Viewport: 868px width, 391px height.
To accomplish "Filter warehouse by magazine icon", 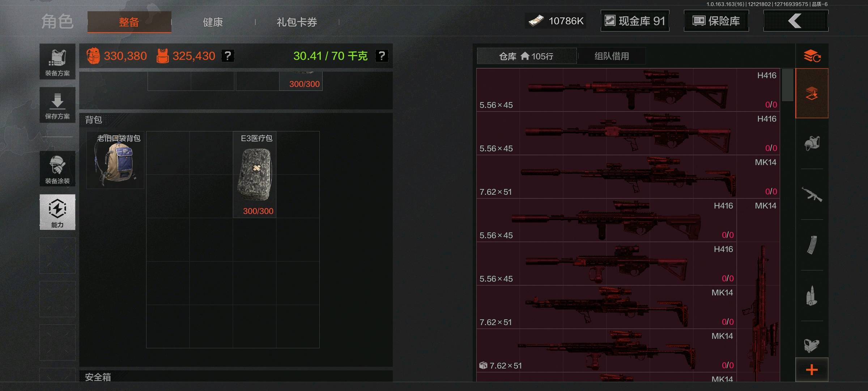I will 812,245.
